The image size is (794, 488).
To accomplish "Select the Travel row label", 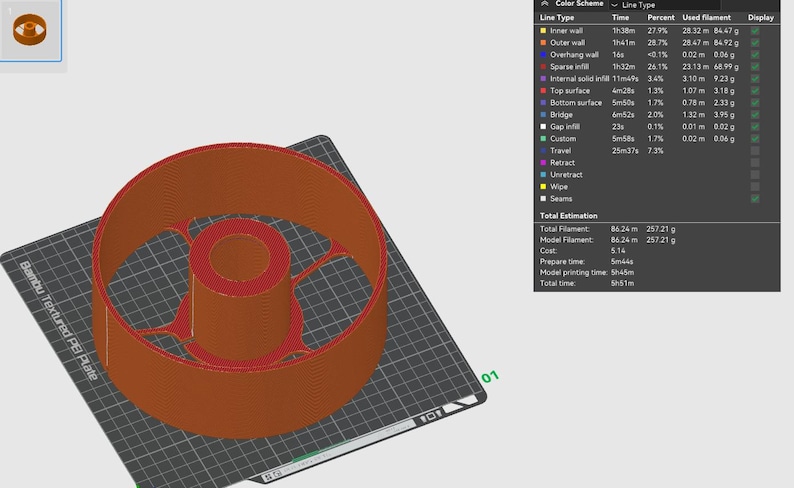I will pos(560,151).
